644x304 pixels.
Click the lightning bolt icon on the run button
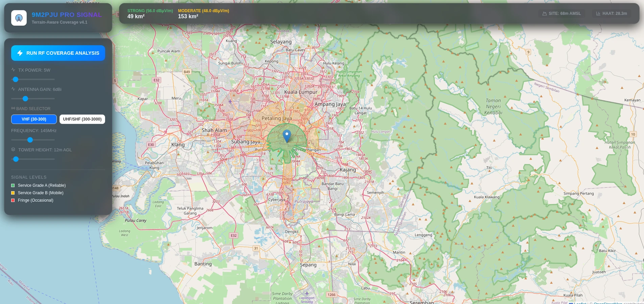click(20, 53)
